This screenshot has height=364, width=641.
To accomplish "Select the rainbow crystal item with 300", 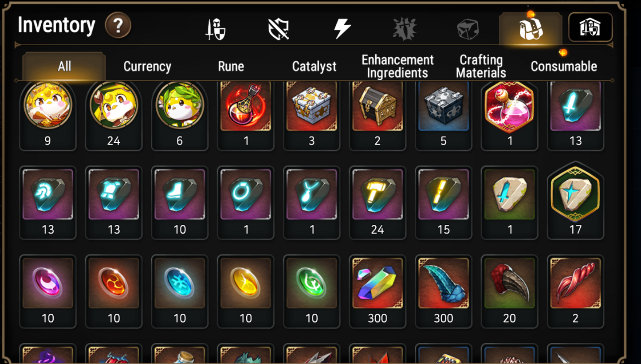I will 378,291.
